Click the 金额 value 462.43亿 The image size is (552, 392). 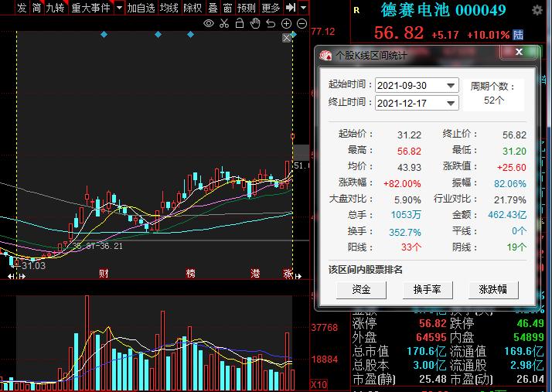tap(507, 214)
